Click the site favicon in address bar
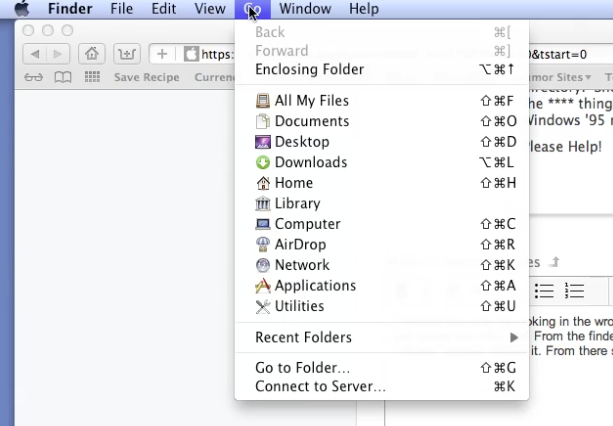This screenshot has height=426, width=613. [191, 54]
